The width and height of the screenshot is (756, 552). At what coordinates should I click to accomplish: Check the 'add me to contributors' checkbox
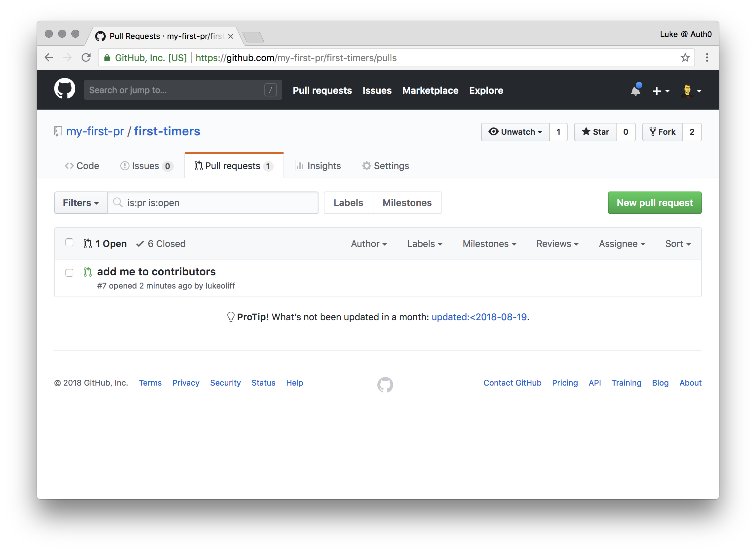coord(69,273)
